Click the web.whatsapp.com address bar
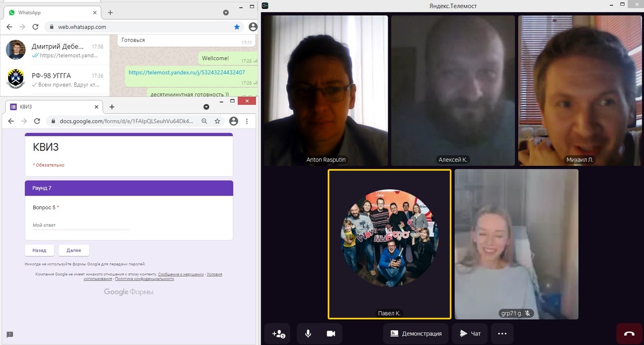644x345 pixels. click(x=144, y=27)
